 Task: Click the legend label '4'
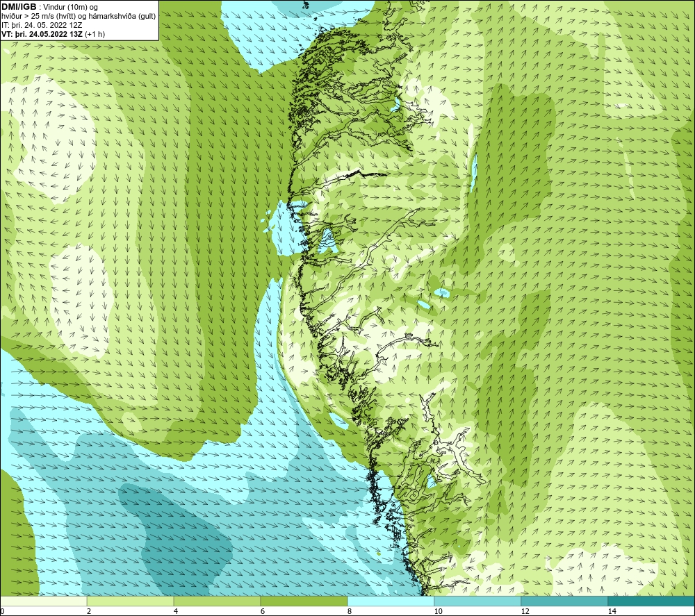[x=176, y=611]
